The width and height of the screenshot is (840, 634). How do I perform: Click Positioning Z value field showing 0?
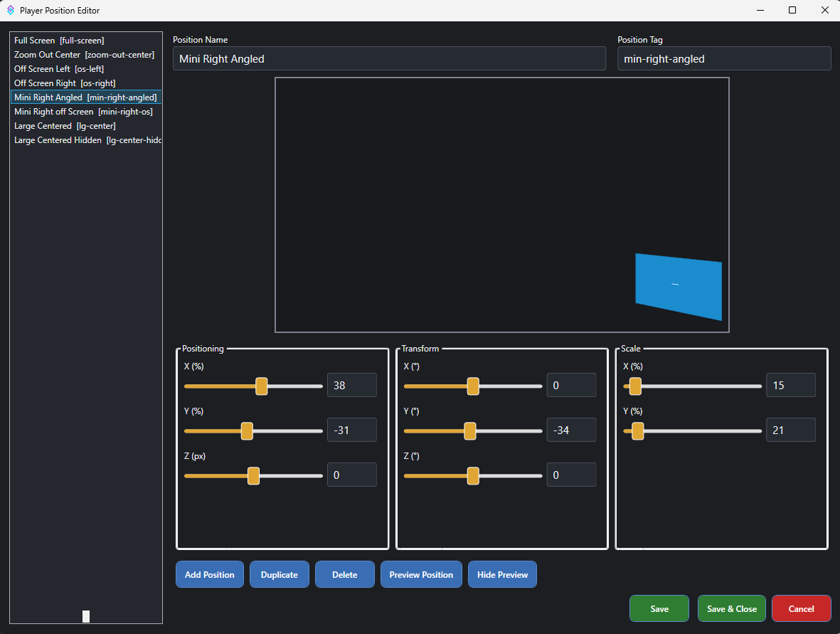coord(352,475)
